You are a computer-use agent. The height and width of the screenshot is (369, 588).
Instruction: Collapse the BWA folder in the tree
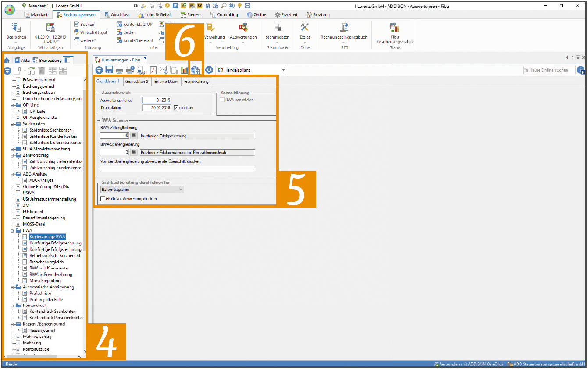(12, 230)
